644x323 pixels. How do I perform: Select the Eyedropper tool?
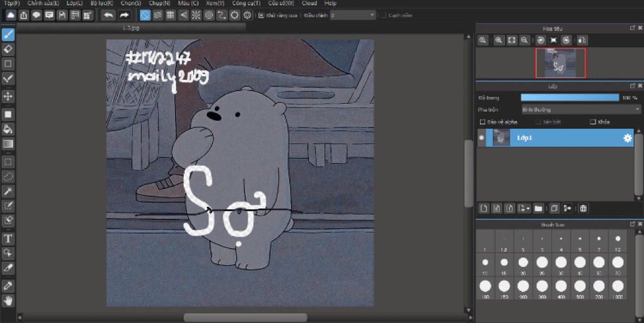(x=8, y=285)
